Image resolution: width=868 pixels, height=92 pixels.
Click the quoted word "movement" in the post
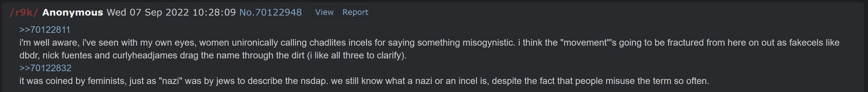coord(585,43)
